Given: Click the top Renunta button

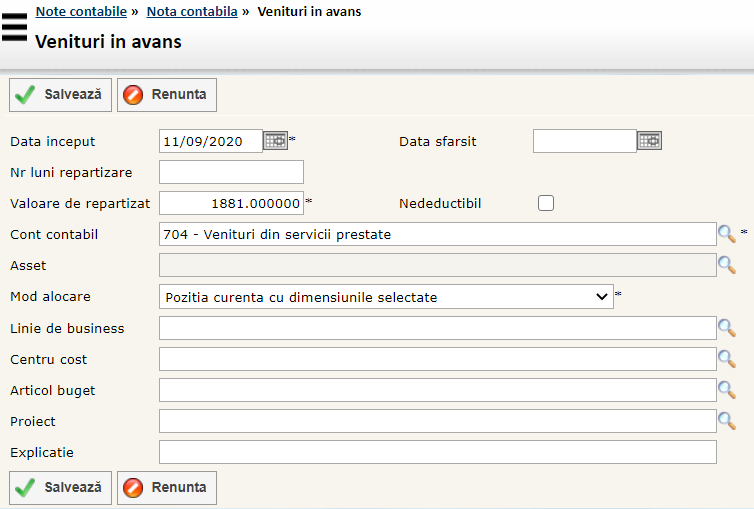Looking at the screenshot, I should [167, 95].
